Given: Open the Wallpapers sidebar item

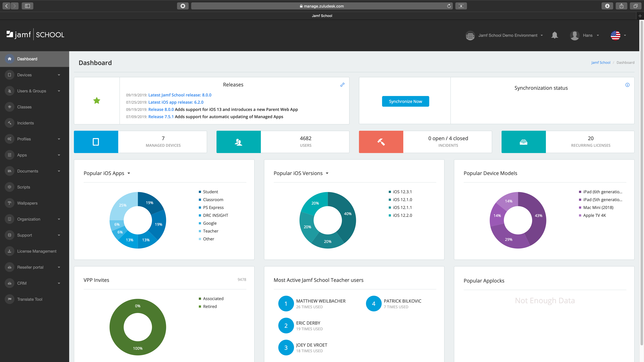Looking at the screenshot, I should point(34,203).
